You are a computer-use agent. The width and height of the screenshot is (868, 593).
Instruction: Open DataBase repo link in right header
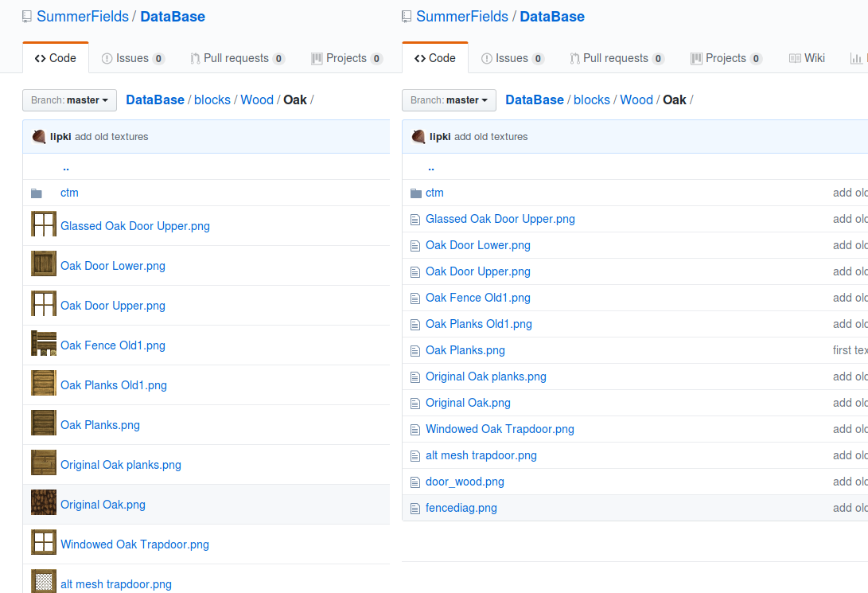[x=552, y=17]
